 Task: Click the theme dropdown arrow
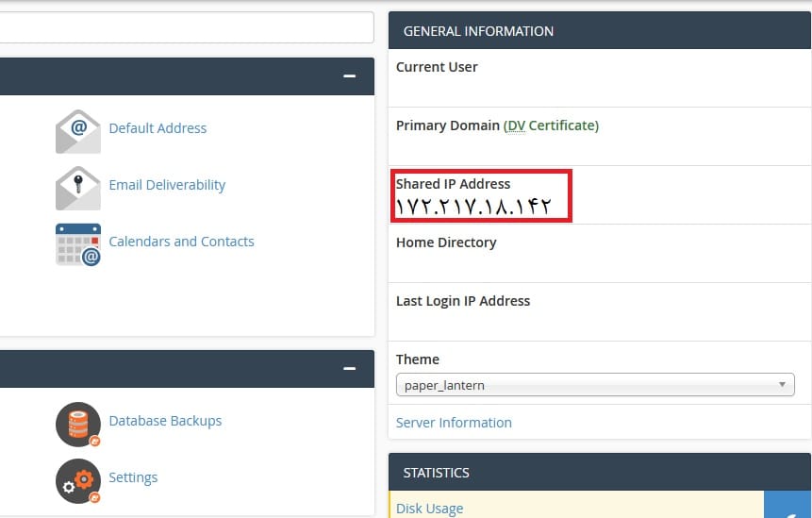[x=782, y=384]
